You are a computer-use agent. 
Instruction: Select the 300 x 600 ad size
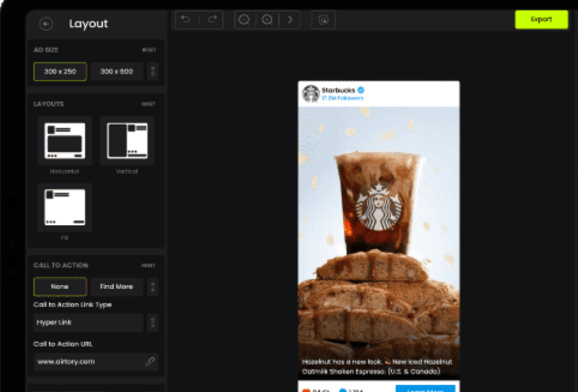[116, 71]
